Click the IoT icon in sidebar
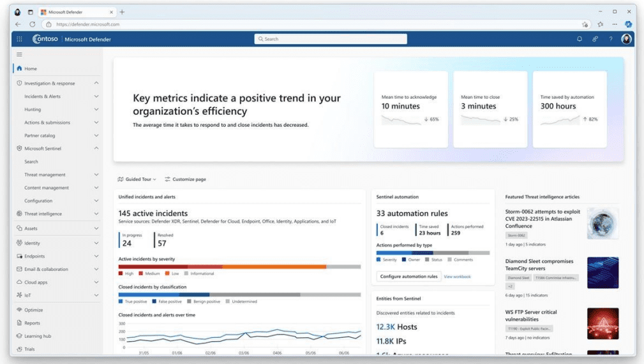644x364 pixels. [19, 295]
